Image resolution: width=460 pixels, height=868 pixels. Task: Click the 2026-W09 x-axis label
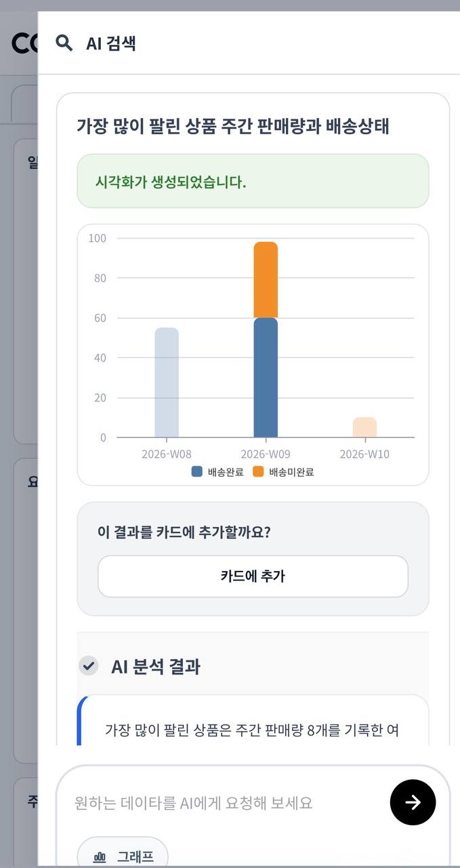point(266,454)
